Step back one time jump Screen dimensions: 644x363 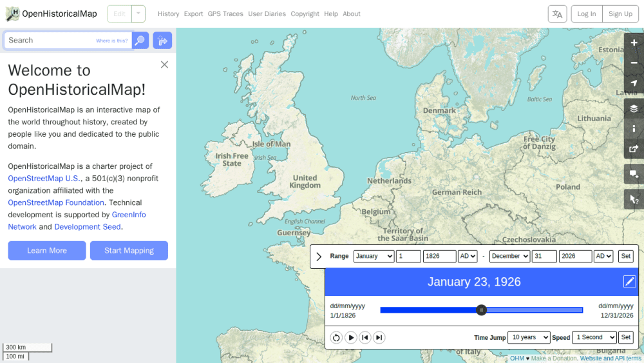tap(365, 337)
